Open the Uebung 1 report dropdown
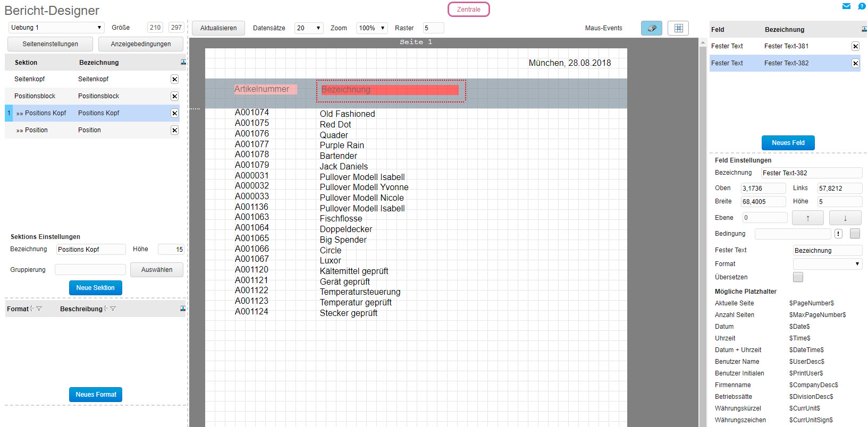The width and height of the screenshot is (868, 427). (56, 28)
